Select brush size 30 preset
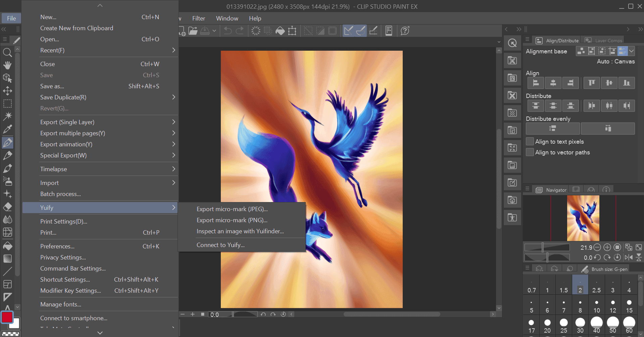 click(580, 325)
